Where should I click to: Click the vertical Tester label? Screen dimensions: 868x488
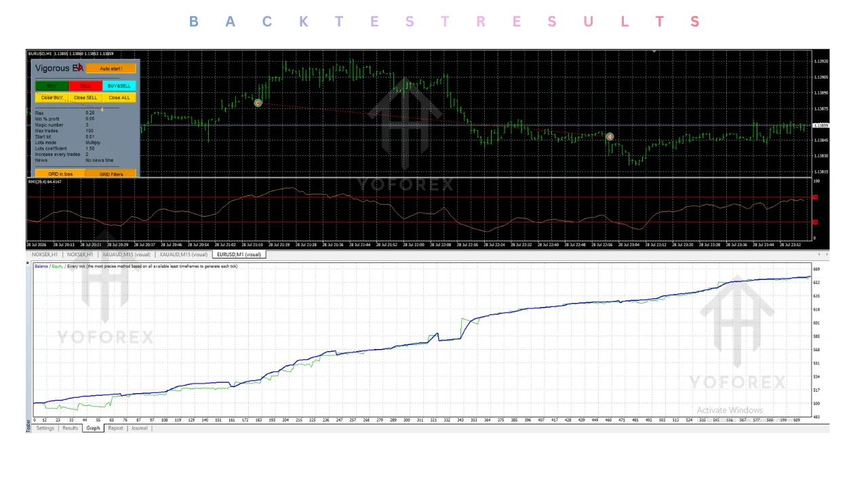(x=28, y=426)
